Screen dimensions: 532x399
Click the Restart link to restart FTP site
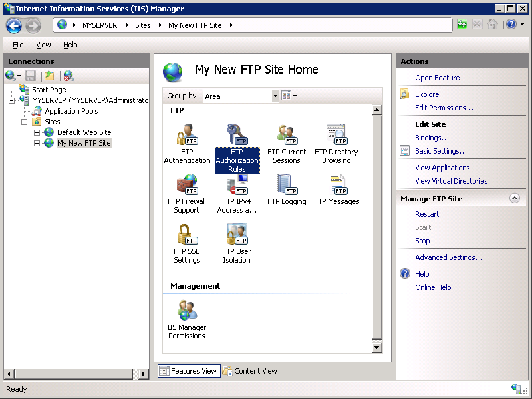(x=426, y=214)
